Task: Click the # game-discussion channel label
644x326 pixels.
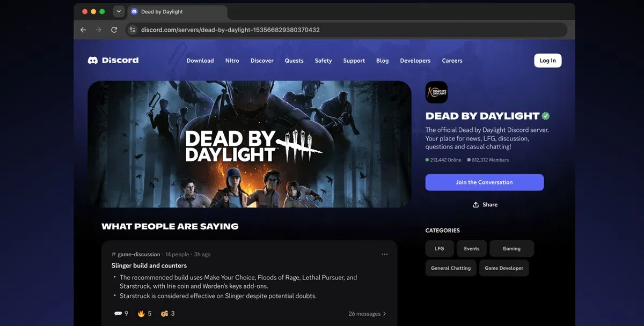Action: 136,254
